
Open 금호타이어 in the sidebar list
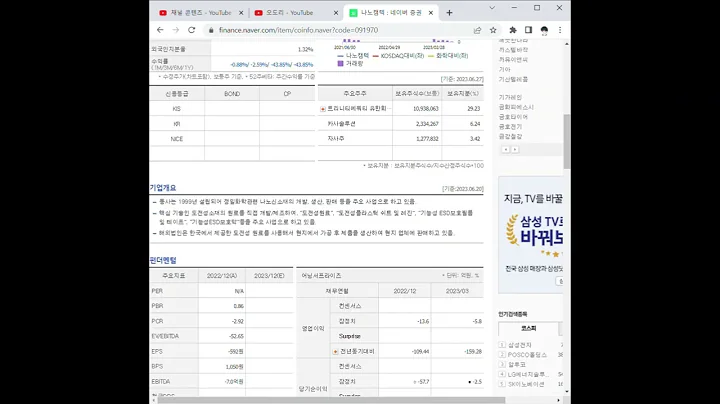coord(513,117)
